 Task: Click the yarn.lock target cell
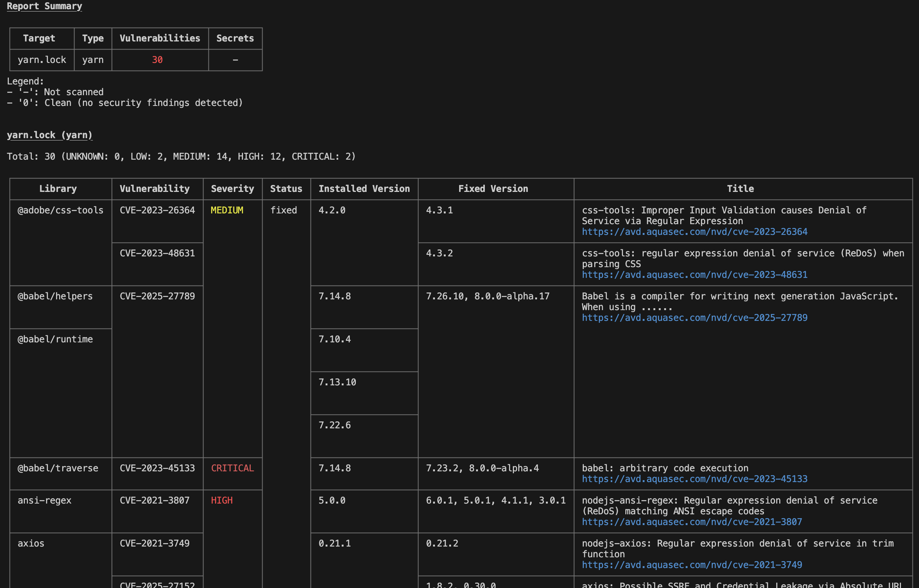pos(42,60)
